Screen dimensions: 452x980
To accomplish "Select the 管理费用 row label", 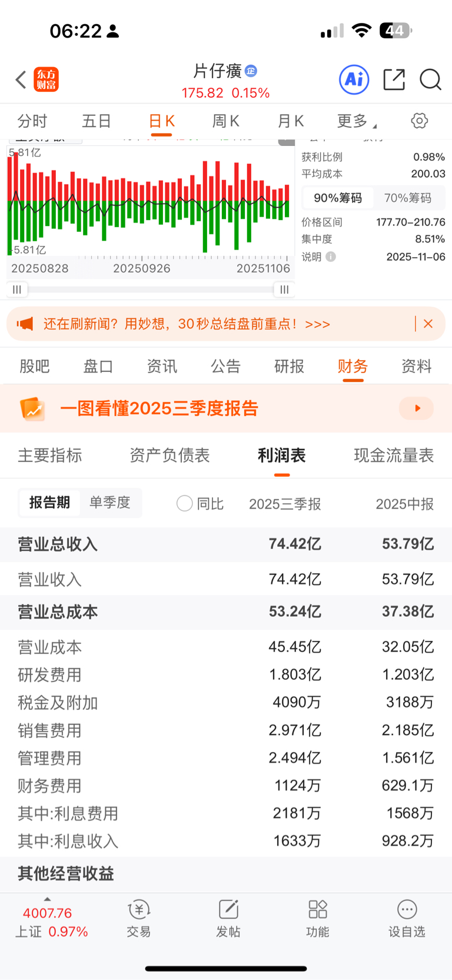I will click(x=49, y=758).
